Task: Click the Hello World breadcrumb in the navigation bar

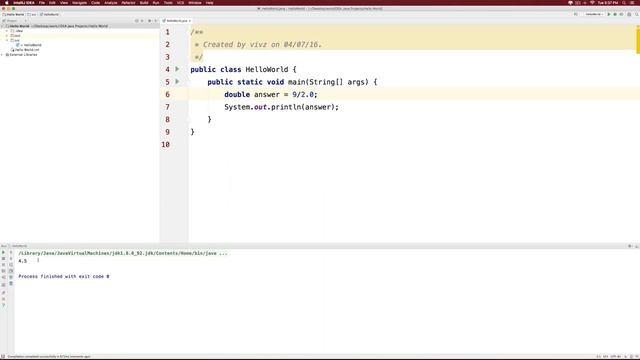Action: 13,14
